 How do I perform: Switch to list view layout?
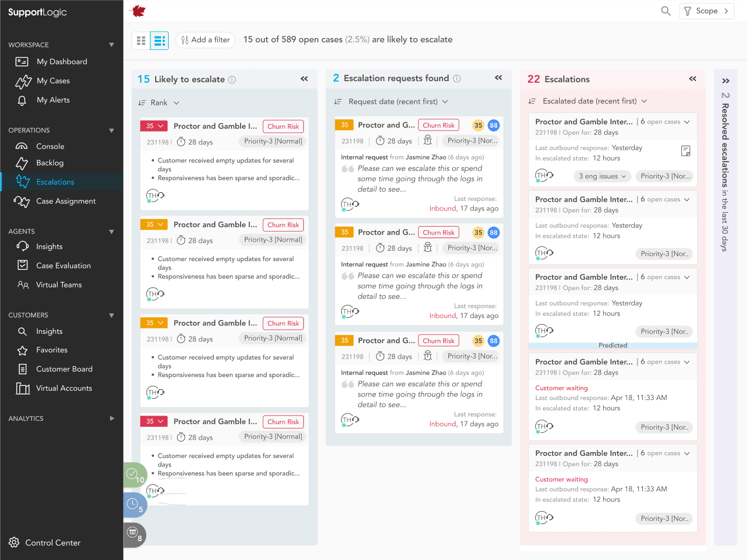pos(159,40)
